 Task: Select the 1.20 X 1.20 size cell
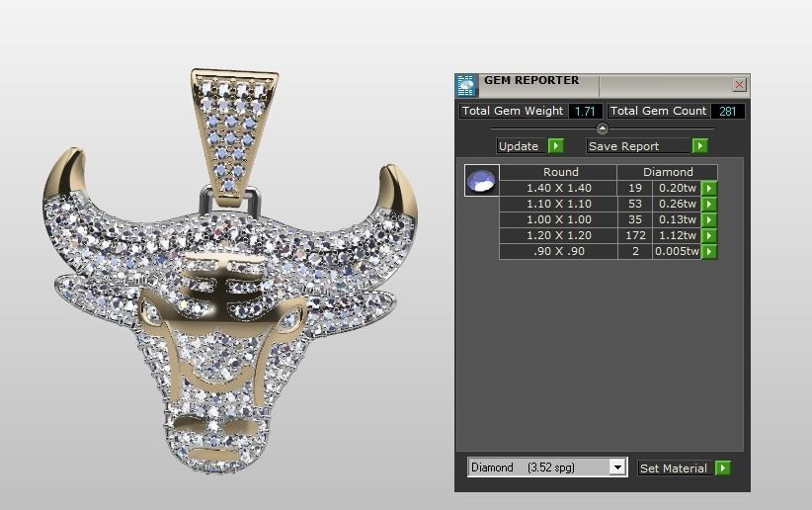[558, 235]
